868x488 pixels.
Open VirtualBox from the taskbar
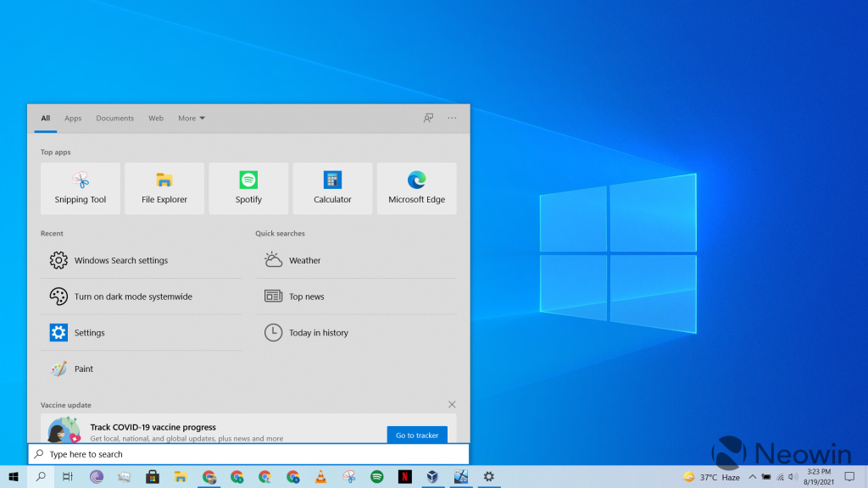pyautogui.click(x=432, y=477)
